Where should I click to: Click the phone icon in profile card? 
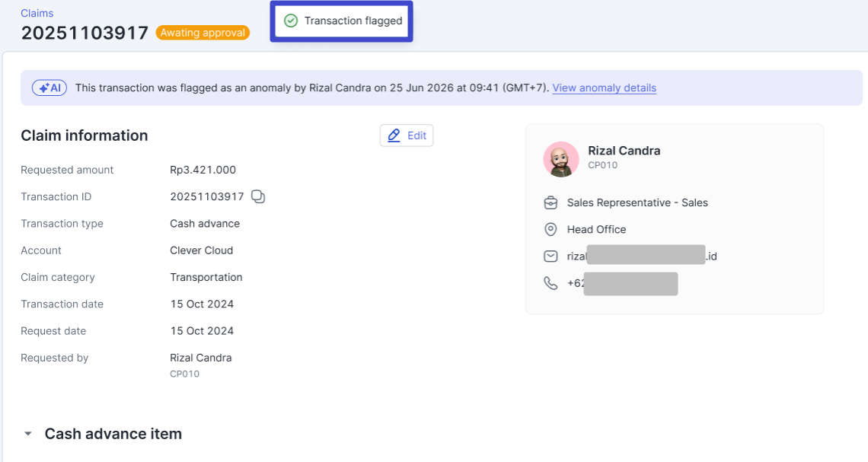pos(550,283)
